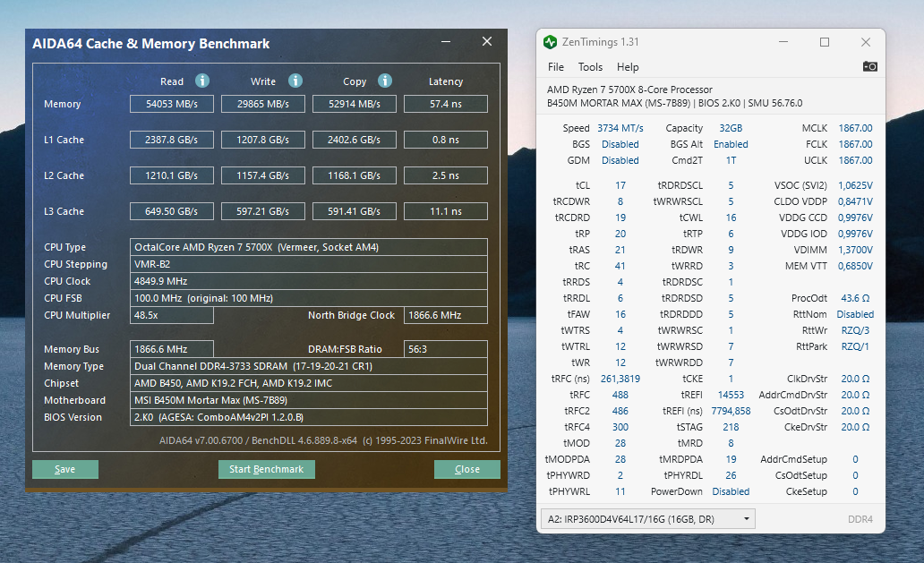The width and height of the screenshot is (924, 563).
Task: Click the Memory Write value 29865 MB/s
Action: [x=263, y=104]
